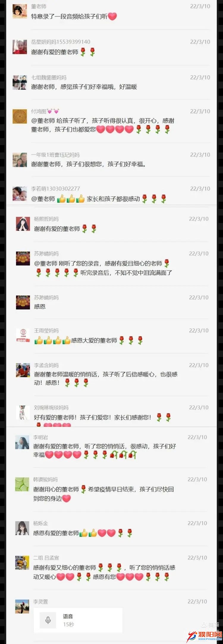This screenshot has width=223, height=644.
Task: Click the @董老师 mention in 付鸿图's message
Action: coord(43,121)
